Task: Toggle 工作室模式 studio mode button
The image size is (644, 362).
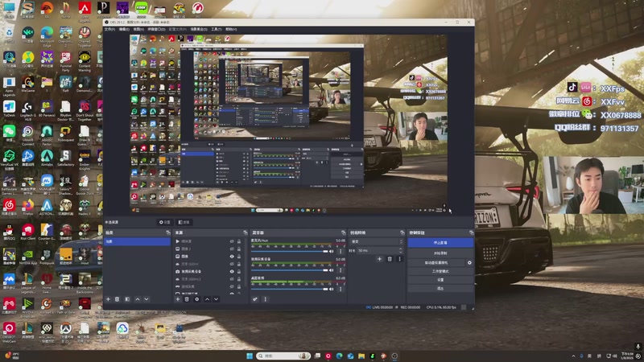Action: click(x=440, y=271)
